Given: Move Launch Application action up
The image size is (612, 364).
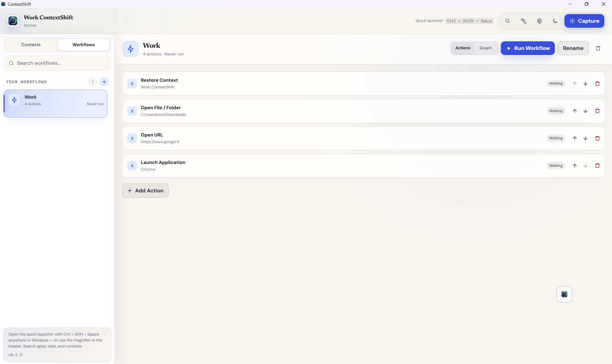Looking at the screenshot, I should [574, 166].
